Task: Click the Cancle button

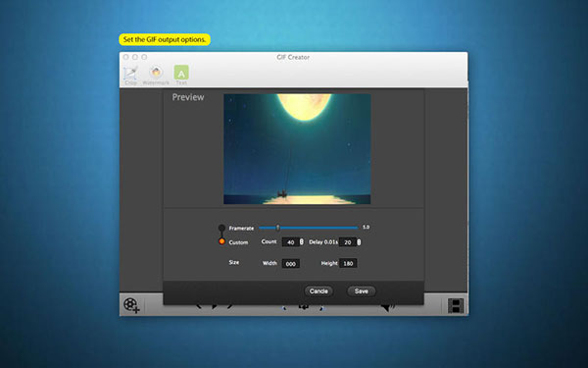Action: point(318,291)
